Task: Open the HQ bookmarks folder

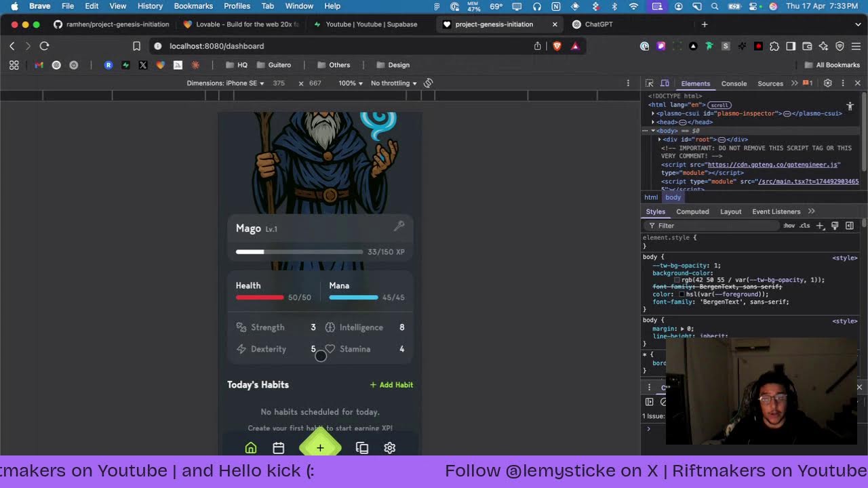Action: click(237, 65)
